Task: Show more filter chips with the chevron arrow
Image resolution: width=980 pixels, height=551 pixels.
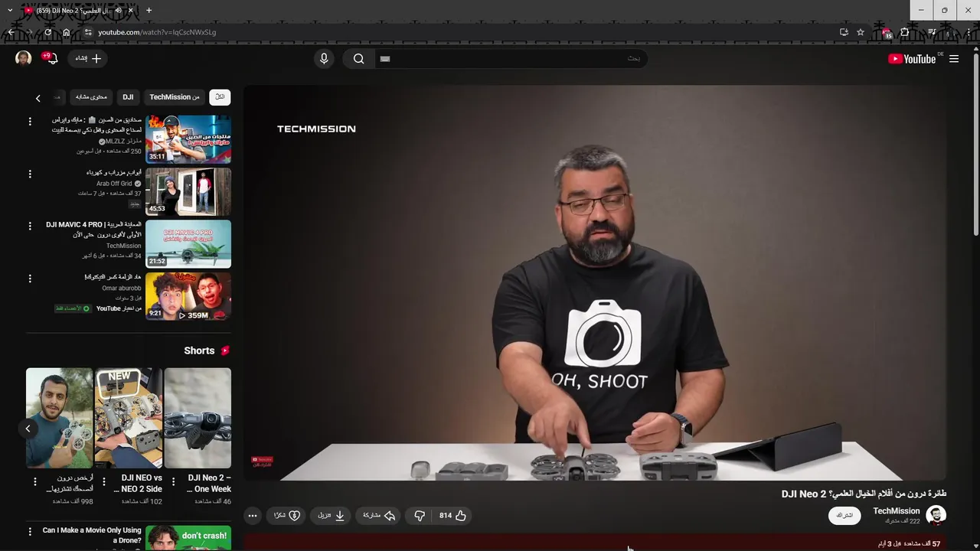Action: (38, 98)
